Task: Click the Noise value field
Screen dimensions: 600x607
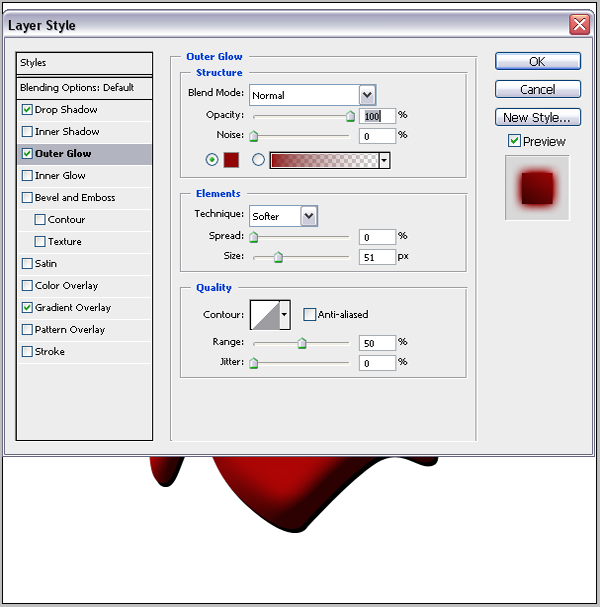Action: (x=377, y=136)
